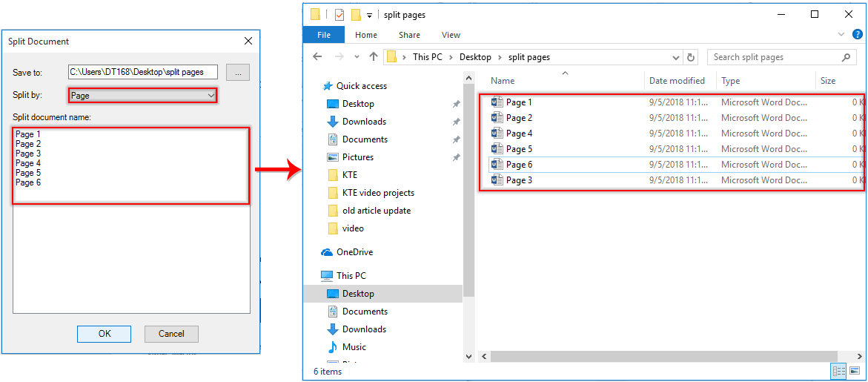
Task: Click Desktop in the address breadcrumb
Action: tap(475, 57)
